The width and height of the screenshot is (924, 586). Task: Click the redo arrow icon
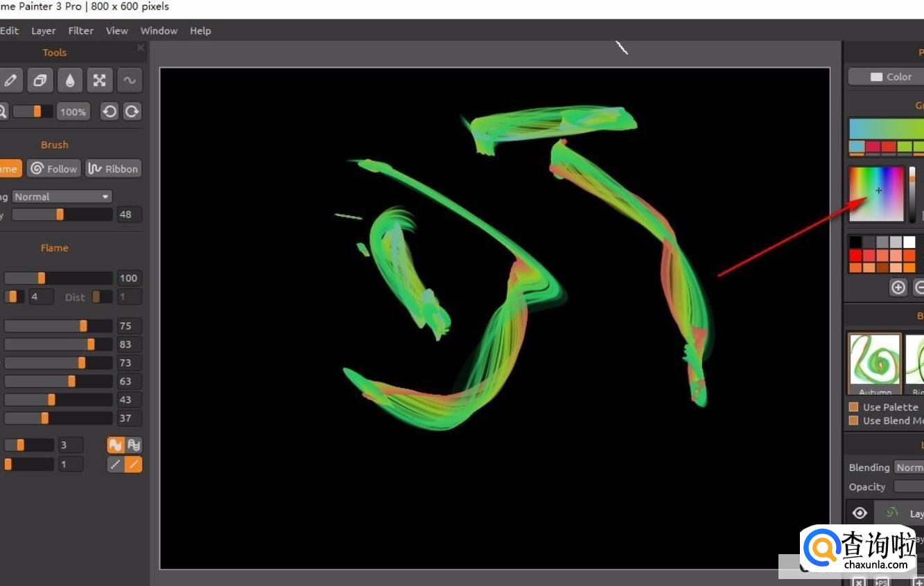[x=132, y=112]
